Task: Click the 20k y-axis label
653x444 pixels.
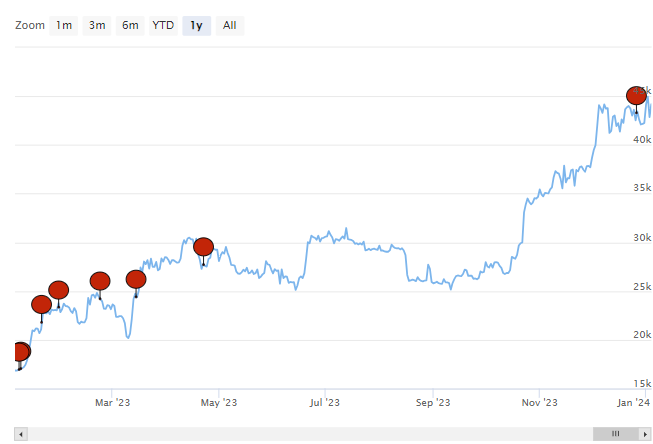Action: [642, 334]
